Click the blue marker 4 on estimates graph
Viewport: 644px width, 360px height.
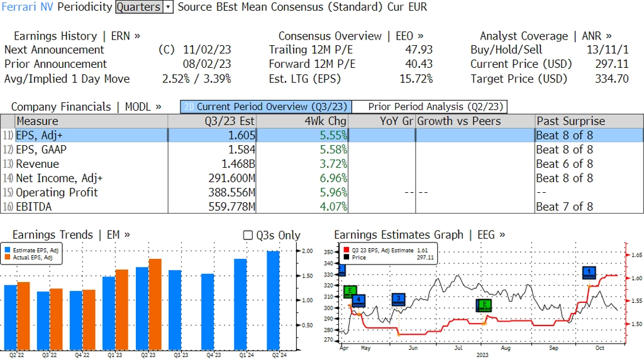(x=358, y=300)
